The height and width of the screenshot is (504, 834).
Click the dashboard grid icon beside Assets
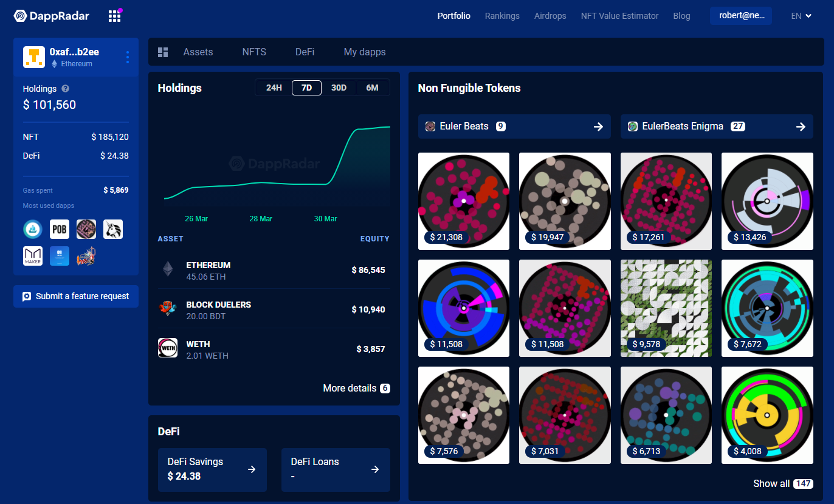[x=163, y=52]
